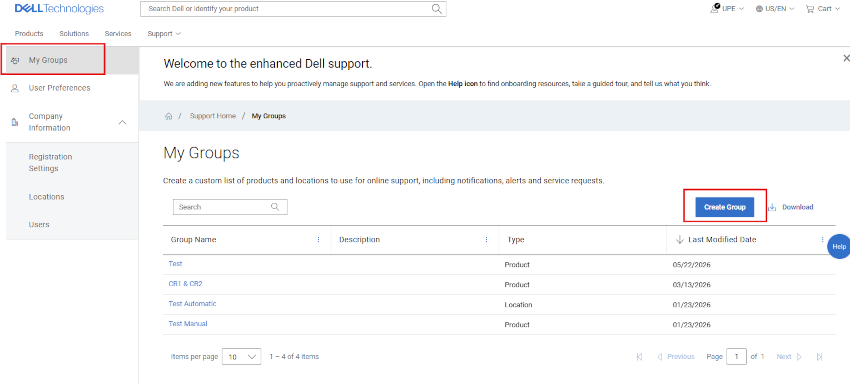850x384 pixels.
Task: Open the UPE account menu
Action: tap(727, 9)
